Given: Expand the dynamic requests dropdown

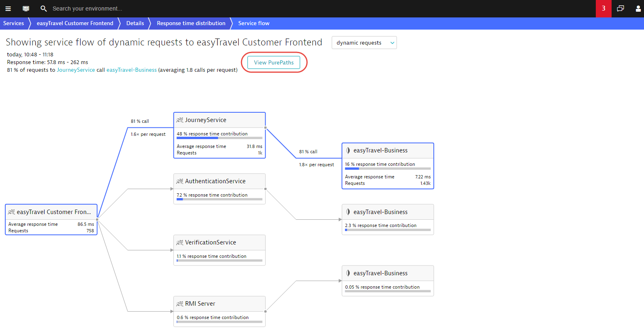Looking at the screenshot, I should [364, 43].
